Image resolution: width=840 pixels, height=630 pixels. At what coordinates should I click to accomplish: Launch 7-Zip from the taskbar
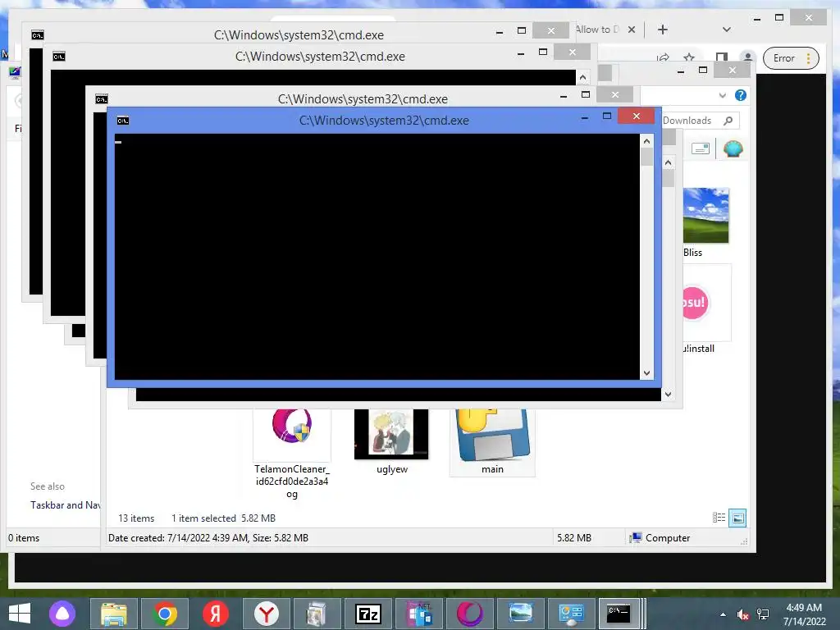click(x=368, y=614)
